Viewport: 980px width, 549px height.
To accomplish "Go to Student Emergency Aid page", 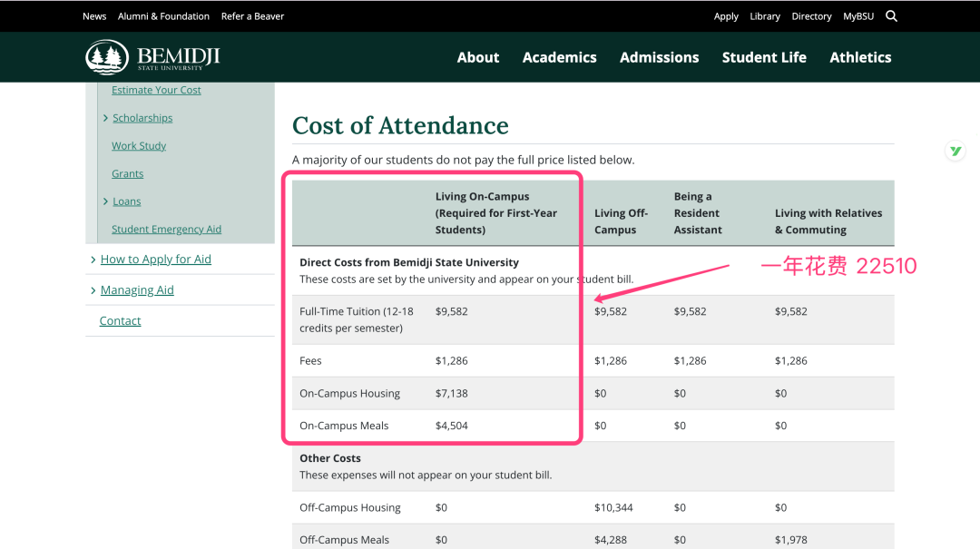I will coord(166,230).
